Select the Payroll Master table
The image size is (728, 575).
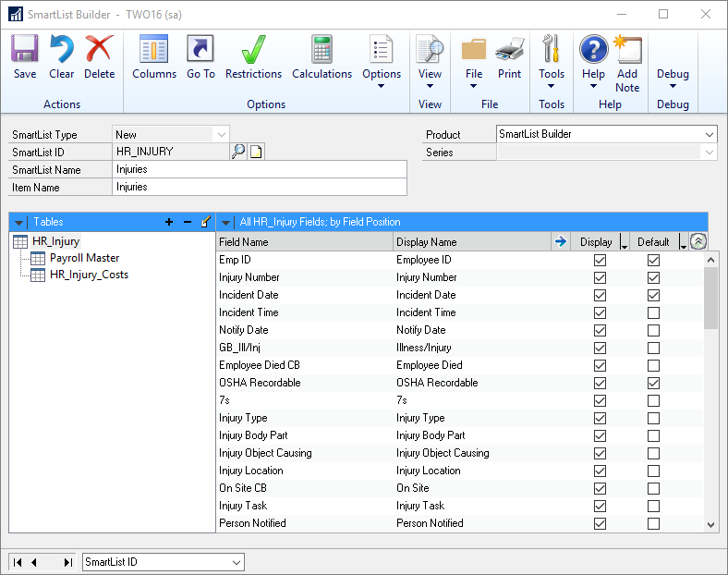(84, 258)
